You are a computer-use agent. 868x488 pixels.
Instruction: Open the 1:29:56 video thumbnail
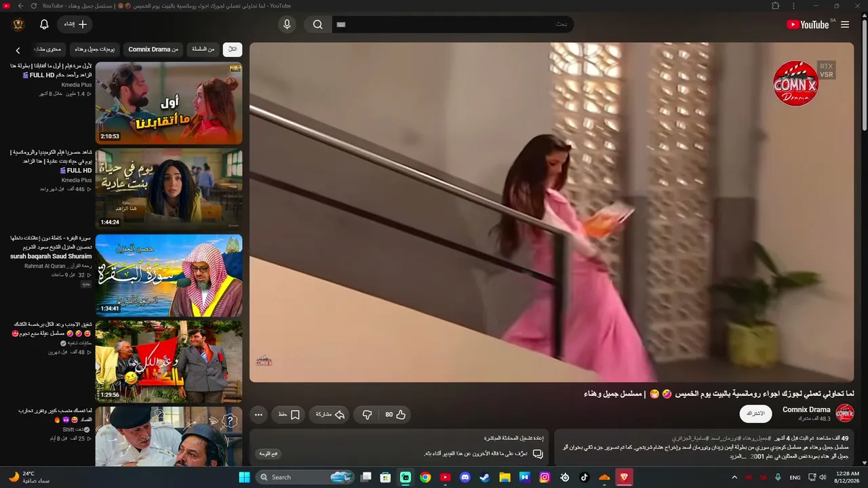pyautogui.click(x=169, y=361)
